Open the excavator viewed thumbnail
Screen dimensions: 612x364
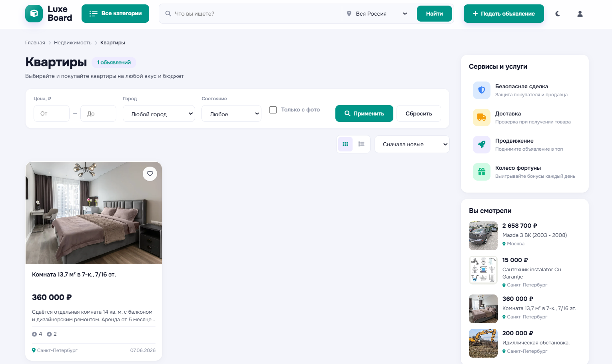pyautogui.click(x=483, y=343)
